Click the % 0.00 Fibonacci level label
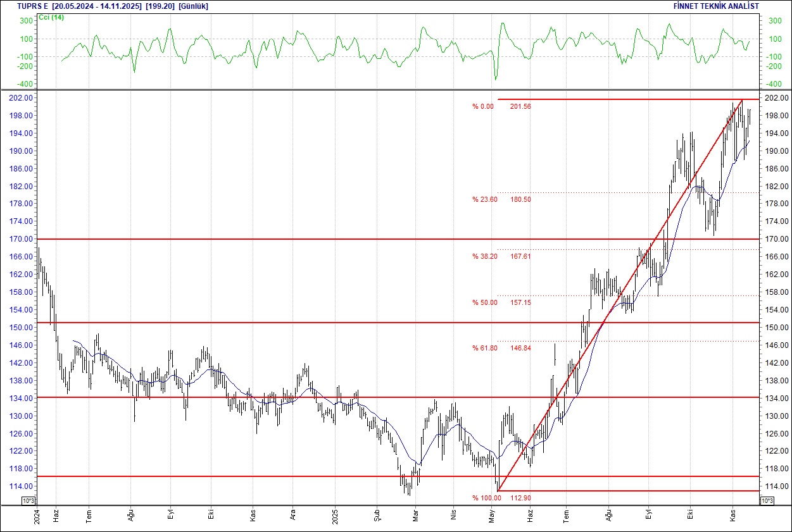This screenshot has height=532, width=792. coord(482,107)
